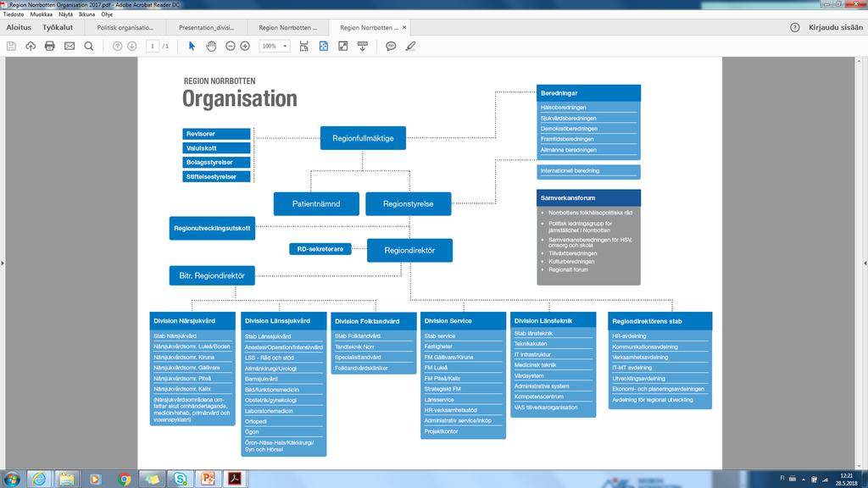868x488 pixels.
Task: Open the Tiedosto menu
Action: (x=14, y=14)
